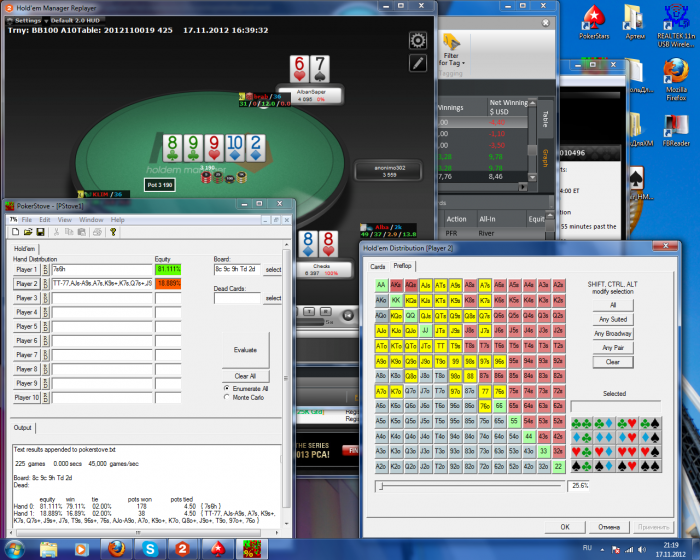Click the Save disk icon in PokerStove
Screen dimensions: 700x560
pos(40,232)
